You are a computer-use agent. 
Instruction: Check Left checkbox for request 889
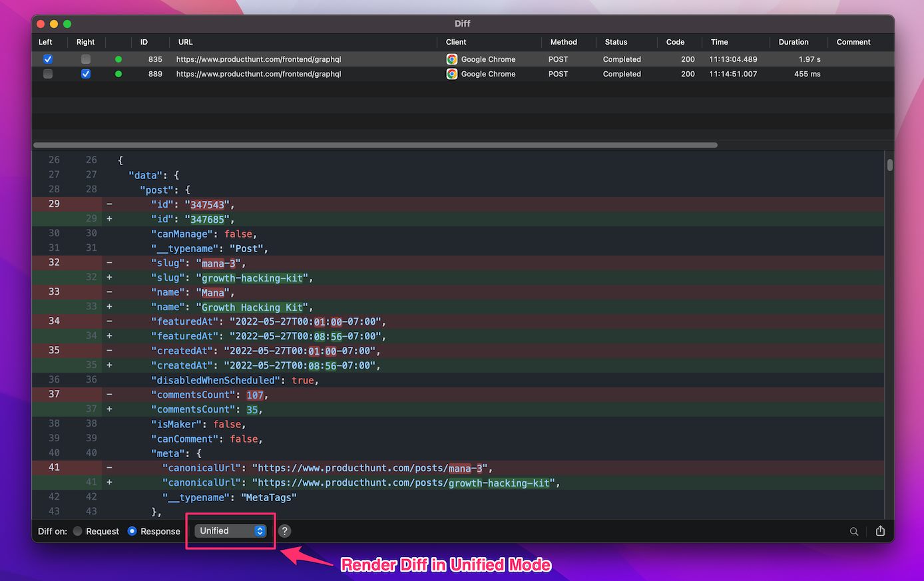(x=48, y=74)
